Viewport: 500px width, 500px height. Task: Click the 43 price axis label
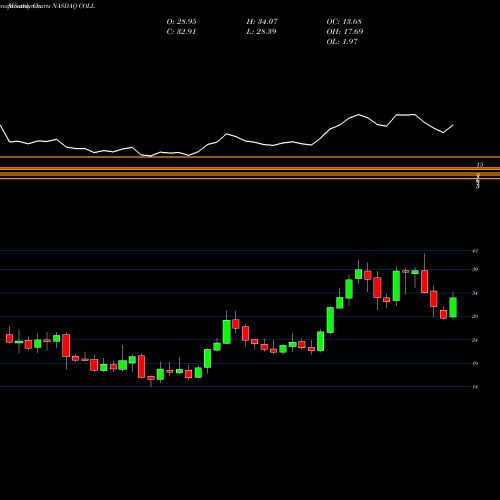475,251
